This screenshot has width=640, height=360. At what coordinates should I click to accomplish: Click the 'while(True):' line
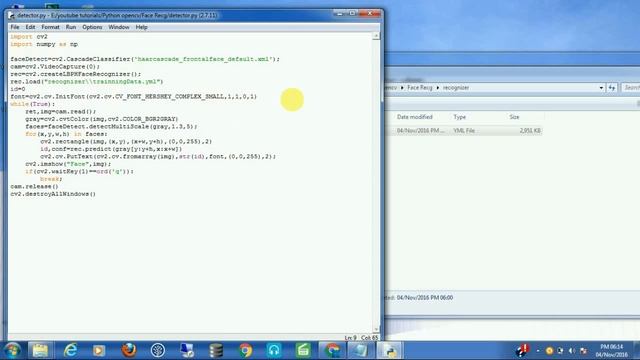pyautogui.click(x=33, y=104)
